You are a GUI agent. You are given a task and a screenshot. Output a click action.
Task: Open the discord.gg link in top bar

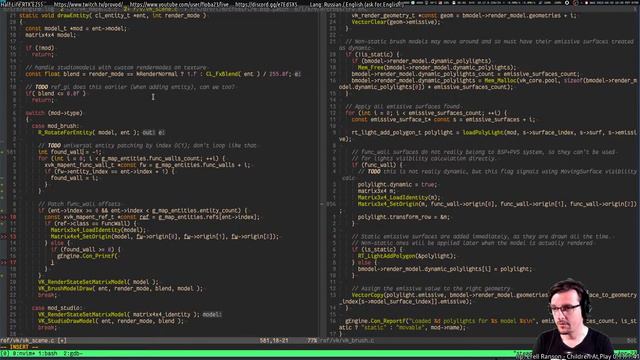(x=267, y=4)
